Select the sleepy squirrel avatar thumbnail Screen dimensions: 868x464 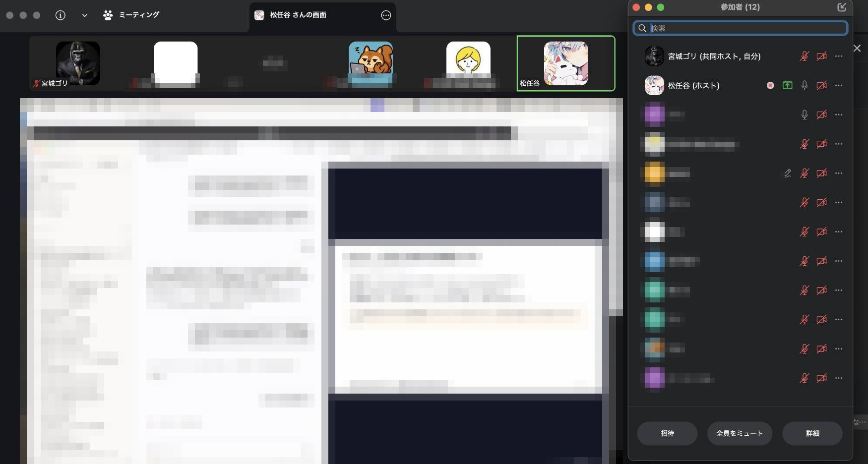pyautogui.click(x=371, y=63)
